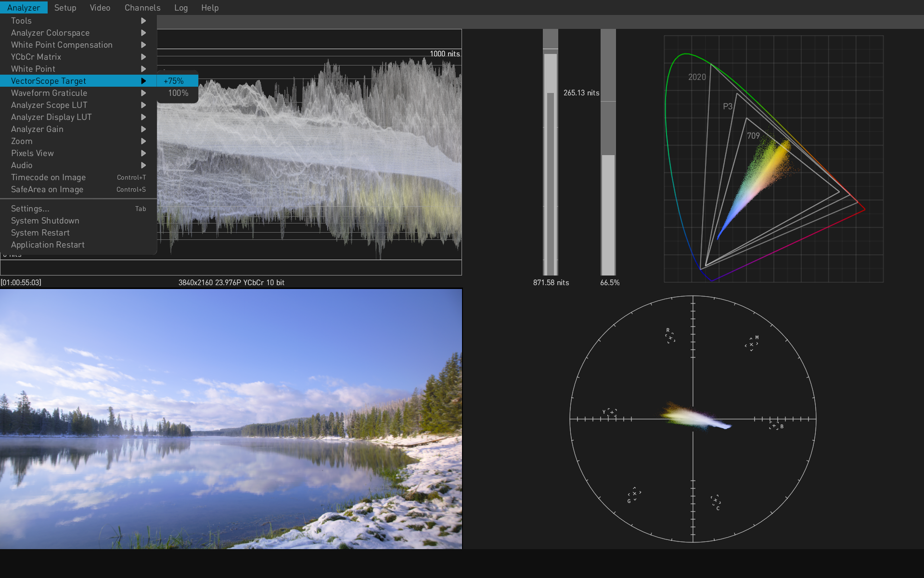The image size is (924, 578).
Task: Click System Shutdown entry
Action: tap(45, 221)
